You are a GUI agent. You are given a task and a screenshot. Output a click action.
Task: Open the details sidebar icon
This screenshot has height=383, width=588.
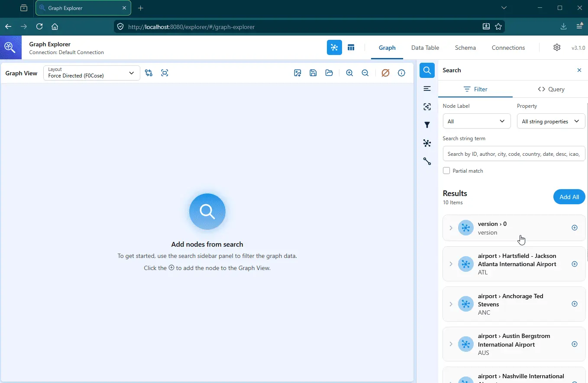pyautogui.click(x=427, y=88)
